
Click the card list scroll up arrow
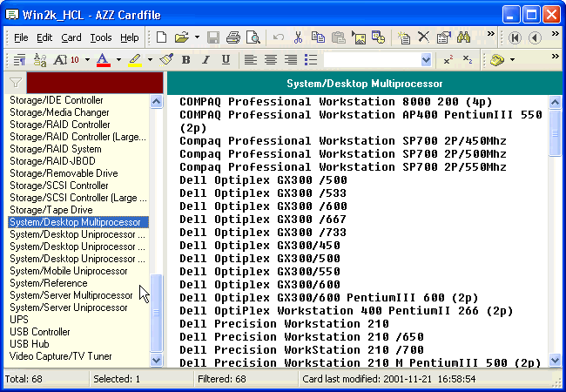[156, 101]
